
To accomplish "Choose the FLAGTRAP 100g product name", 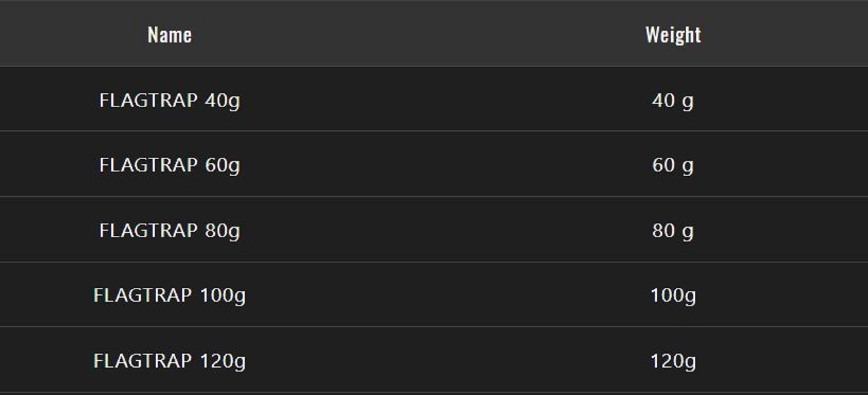I will click(x=169, y=295).
